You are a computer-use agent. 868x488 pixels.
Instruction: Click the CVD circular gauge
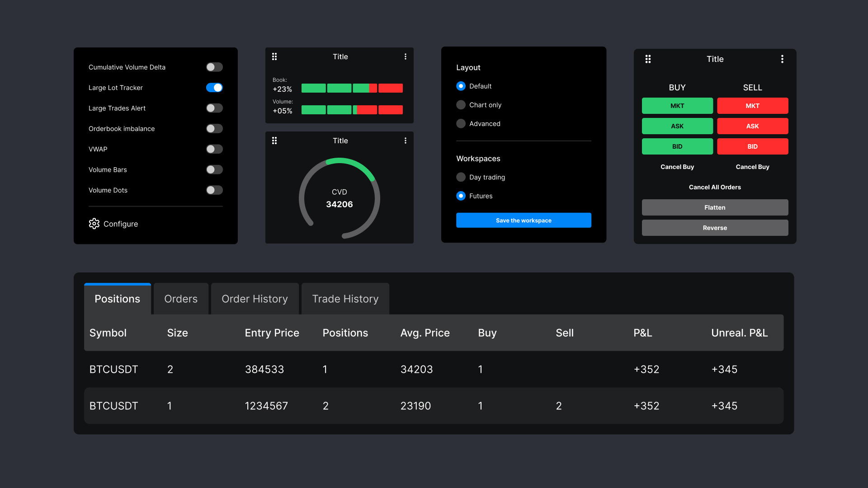pyautogui.click(x=340, y=198)
